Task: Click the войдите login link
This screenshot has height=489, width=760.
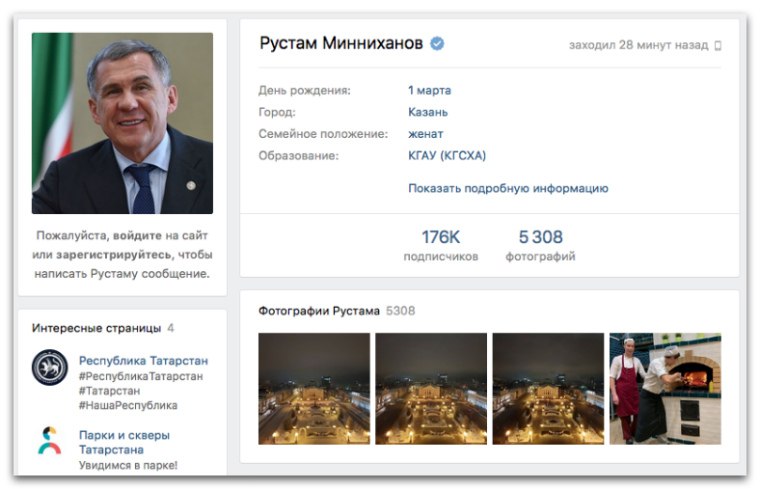Action: pyautogui.click(x=137, y=236)
